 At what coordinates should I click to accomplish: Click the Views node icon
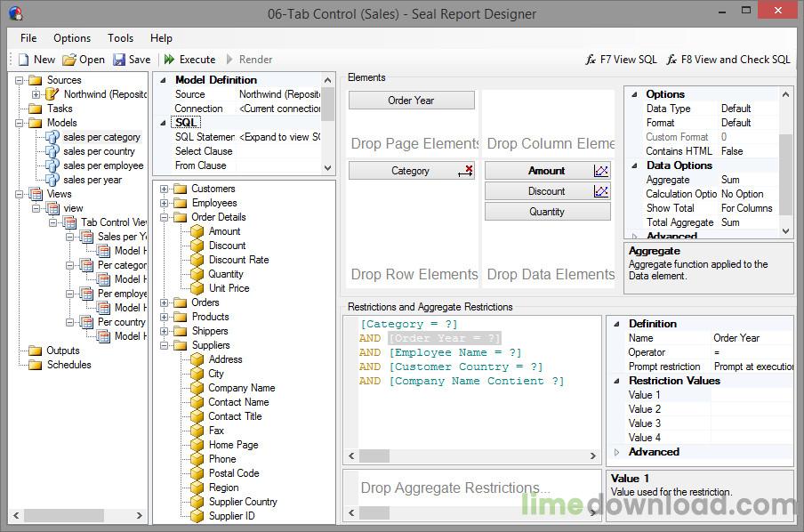(36, 194)
